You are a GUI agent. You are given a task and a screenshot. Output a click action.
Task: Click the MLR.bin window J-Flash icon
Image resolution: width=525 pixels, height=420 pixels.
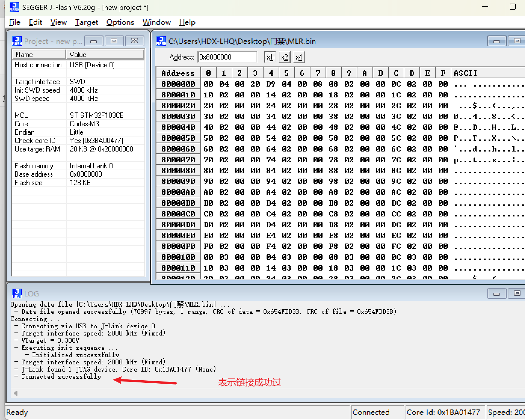click(161, 41)
